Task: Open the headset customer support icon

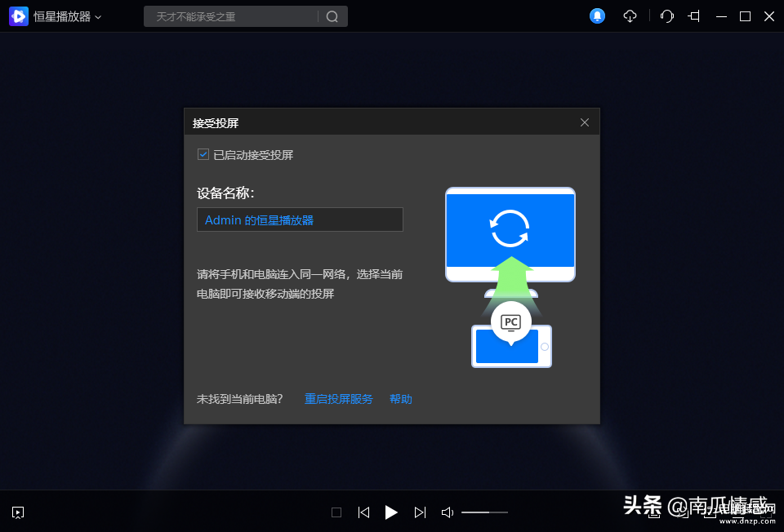Action: tap(667, 16)
